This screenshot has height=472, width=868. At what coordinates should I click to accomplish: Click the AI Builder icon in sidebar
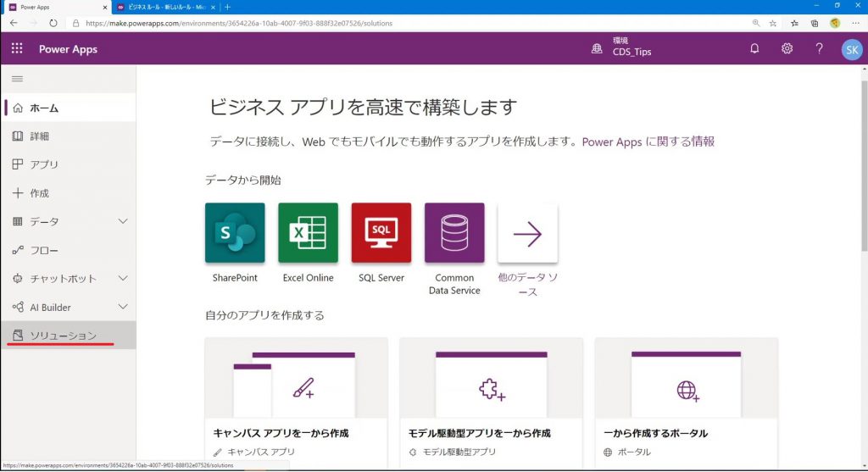[18, 307]
